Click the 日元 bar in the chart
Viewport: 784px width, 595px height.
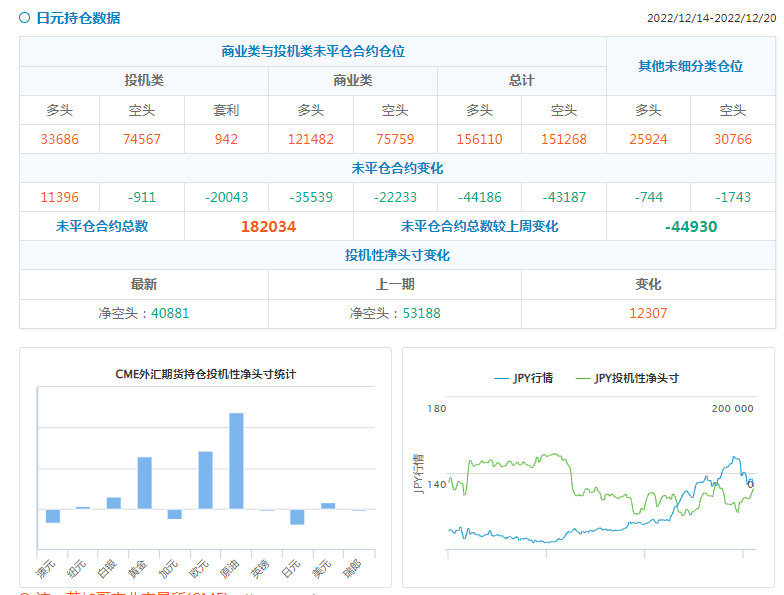(297, 517)
